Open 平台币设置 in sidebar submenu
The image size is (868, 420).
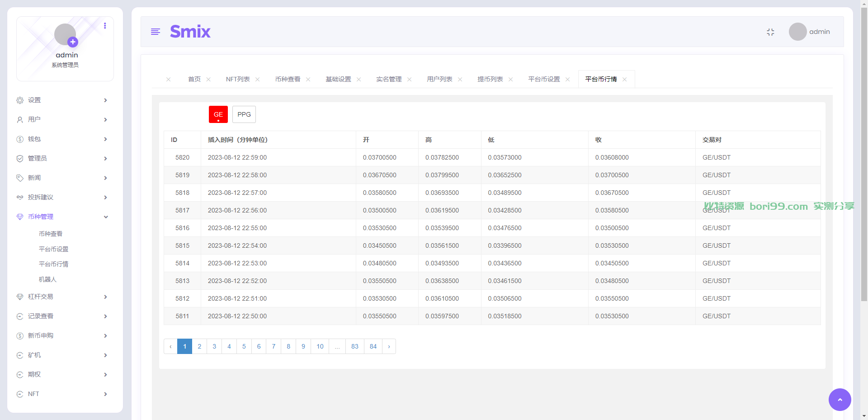pyautogui.click(x=54, y=249)
